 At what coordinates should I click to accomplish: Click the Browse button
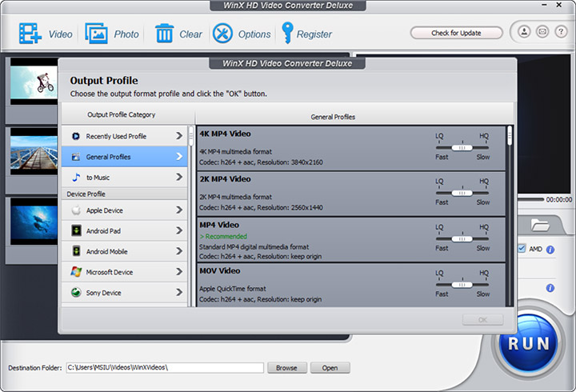click(286, 368)
